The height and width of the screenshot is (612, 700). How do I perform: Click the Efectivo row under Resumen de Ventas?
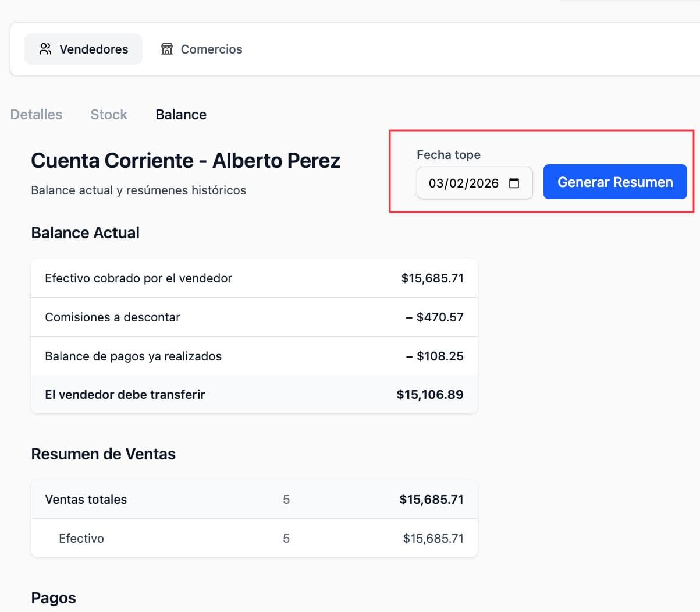254,538
